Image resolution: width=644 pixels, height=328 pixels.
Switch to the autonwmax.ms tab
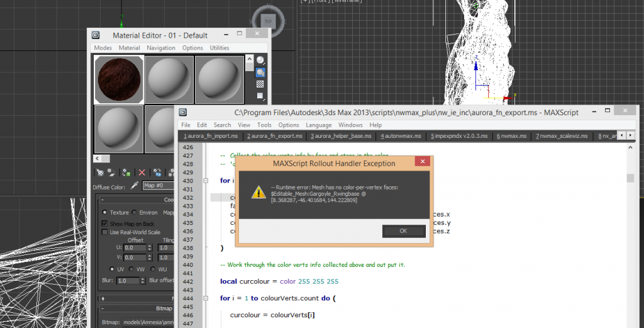[401, 135]
